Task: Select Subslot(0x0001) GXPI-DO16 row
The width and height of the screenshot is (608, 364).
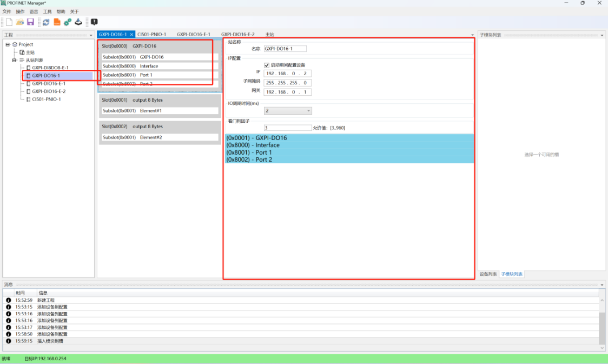Action: 160,57
